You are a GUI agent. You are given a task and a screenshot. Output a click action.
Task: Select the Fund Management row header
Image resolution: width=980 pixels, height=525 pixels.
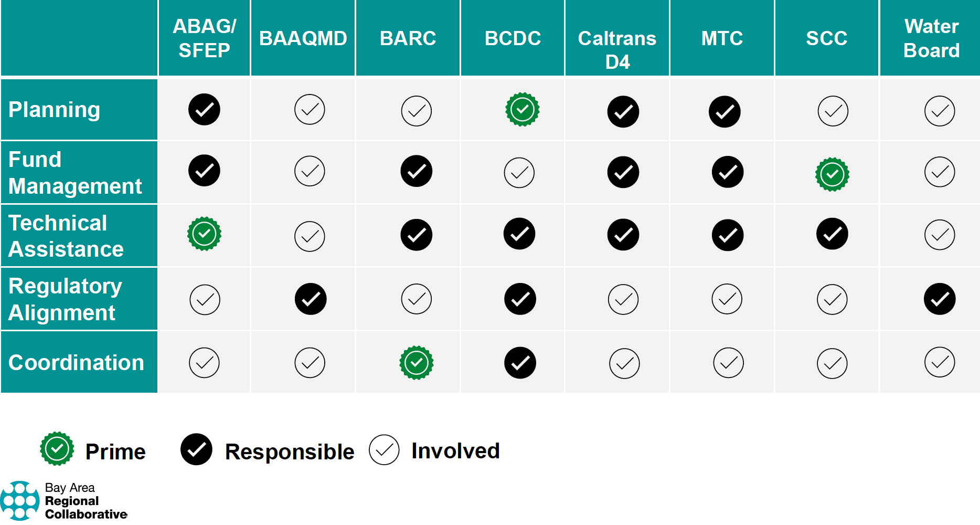tap(79, 173)
